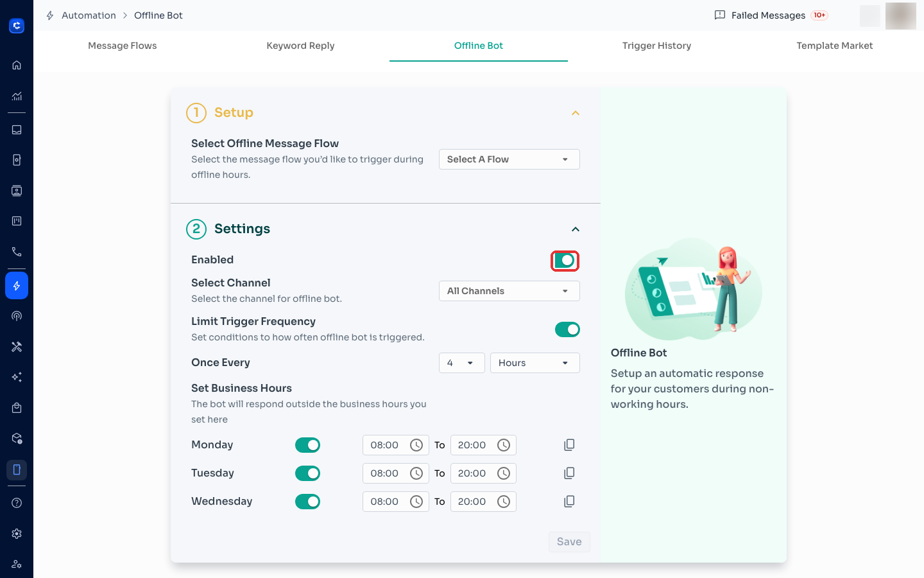Switch to the Trigger History tab
The image size is (924, 578).
[x=656, y=46]
